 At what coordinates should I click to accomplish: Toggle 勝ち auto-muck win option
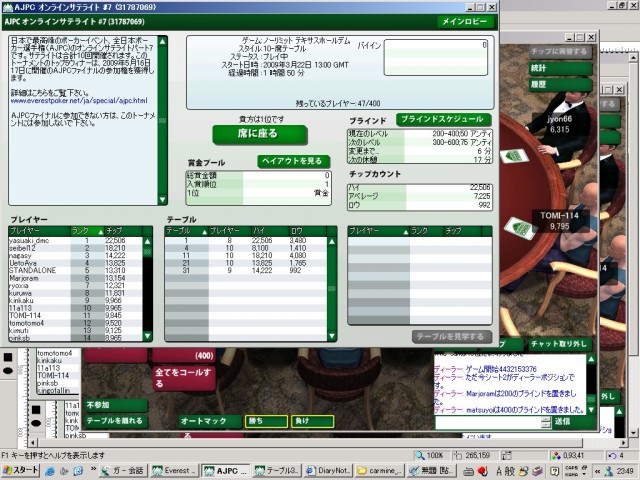pos(266,421)
